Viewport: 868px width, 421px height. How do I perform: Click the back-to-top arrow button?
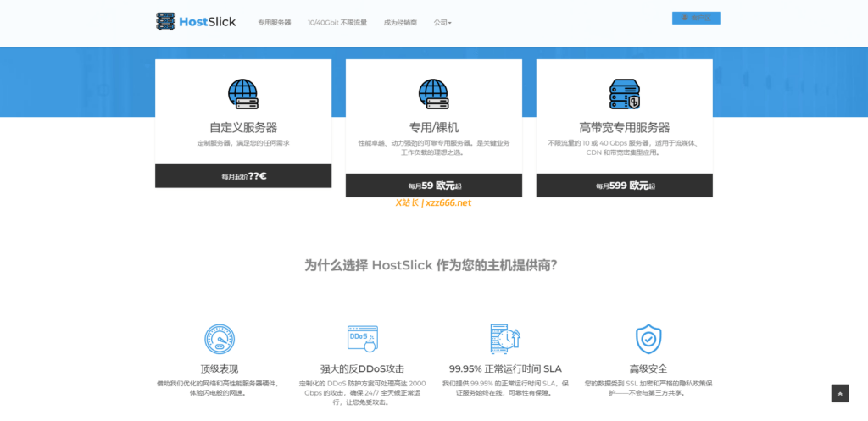pyautogui.click(x=840, y=393)
